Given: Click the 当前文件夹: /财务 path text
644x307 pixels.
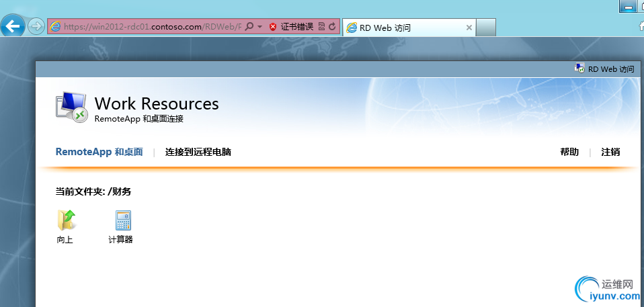Looking at the screenshot, I should (93, 191).
